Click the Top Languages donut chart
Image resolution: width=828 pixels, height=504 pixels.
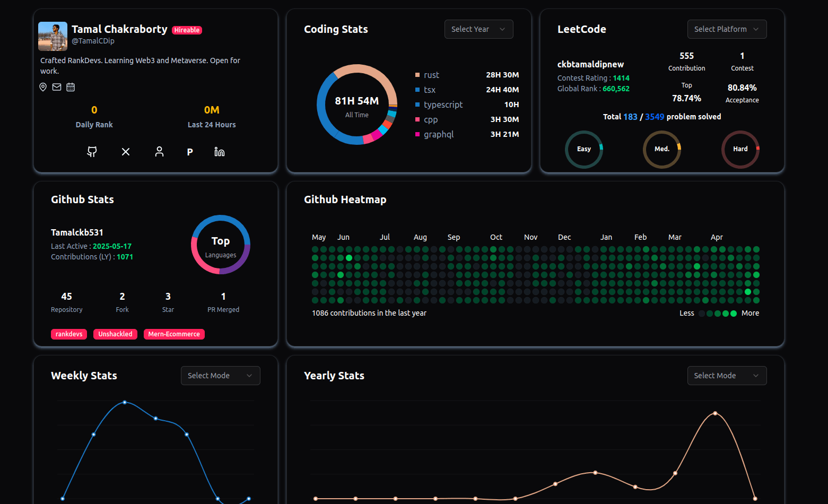tap(221, 245)
